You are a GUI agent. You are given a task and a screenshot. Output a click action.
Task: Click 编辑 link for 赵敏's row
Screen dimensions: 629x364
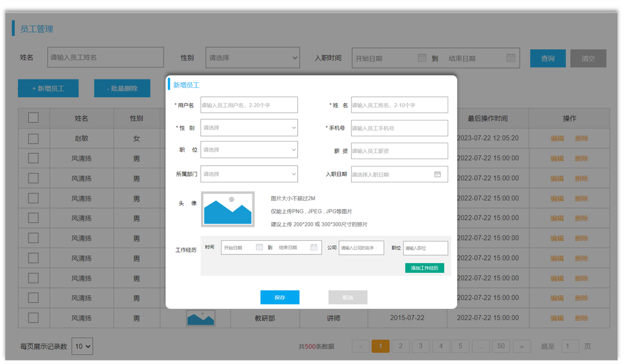point(557,139)
